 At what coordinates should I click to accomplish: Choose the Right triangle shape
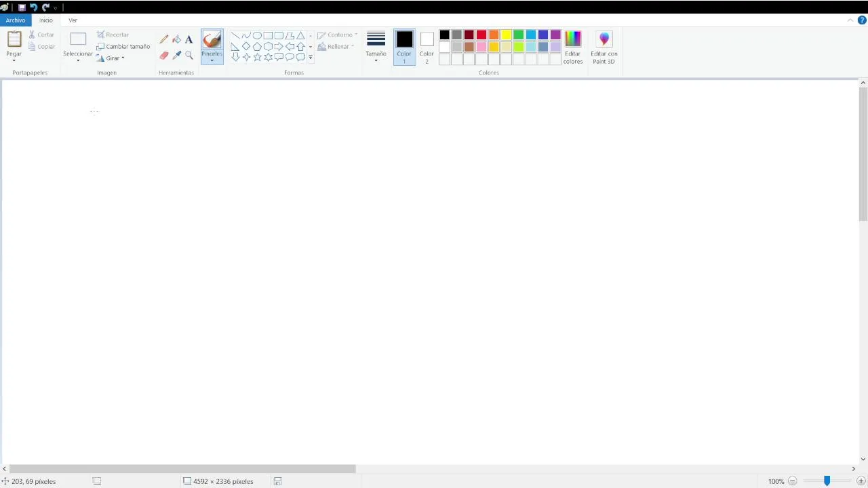tap(235, 46)
